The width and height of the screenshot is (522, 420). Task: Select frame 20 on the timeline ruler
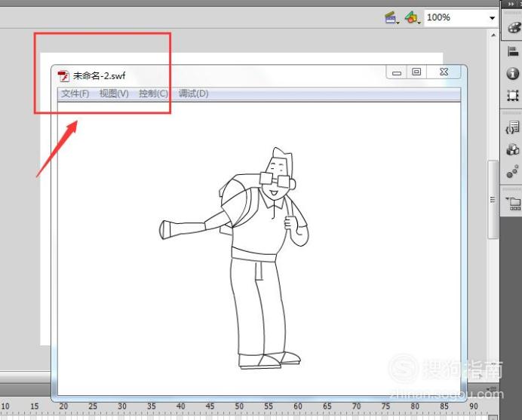(63, 406)
